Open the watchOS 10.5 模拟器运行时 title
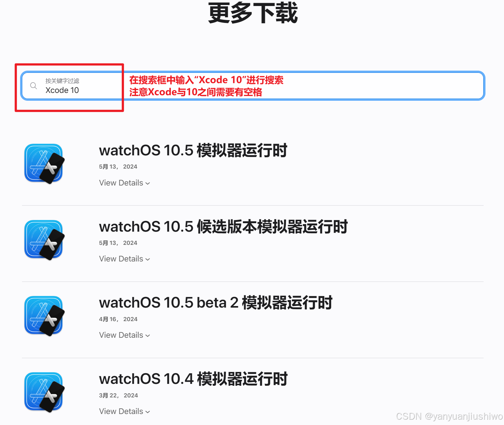Viewport: 504px width, 425px height. click(193, 150)
